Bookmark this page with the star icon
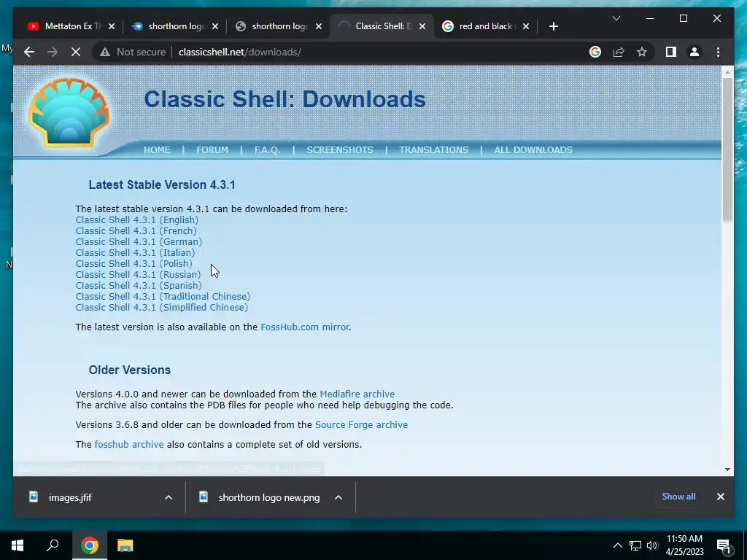Viewport: 747px width, 560px height. [642, 52]
